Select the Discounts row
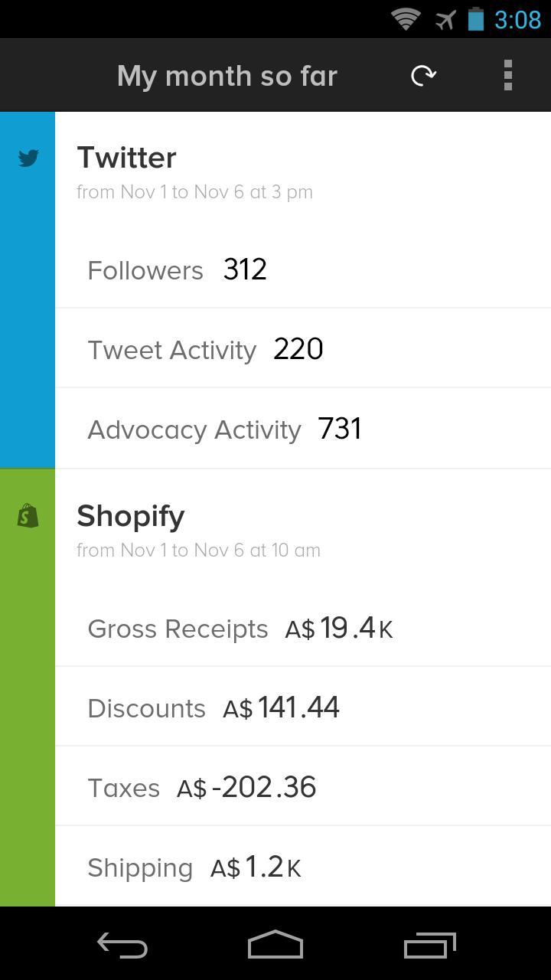This screenshot has height=980, width=551. click(x=302, y=707)
